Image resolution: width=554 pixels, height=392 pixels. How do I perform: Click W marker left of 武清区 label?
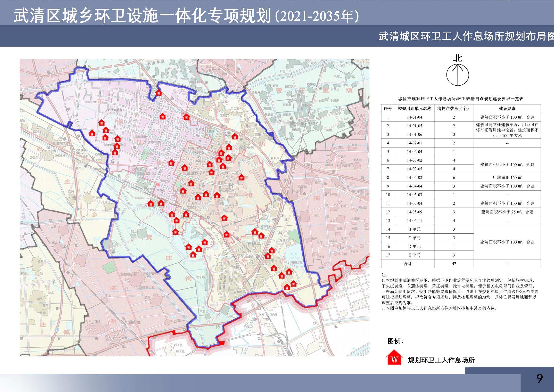click(184, 168)
